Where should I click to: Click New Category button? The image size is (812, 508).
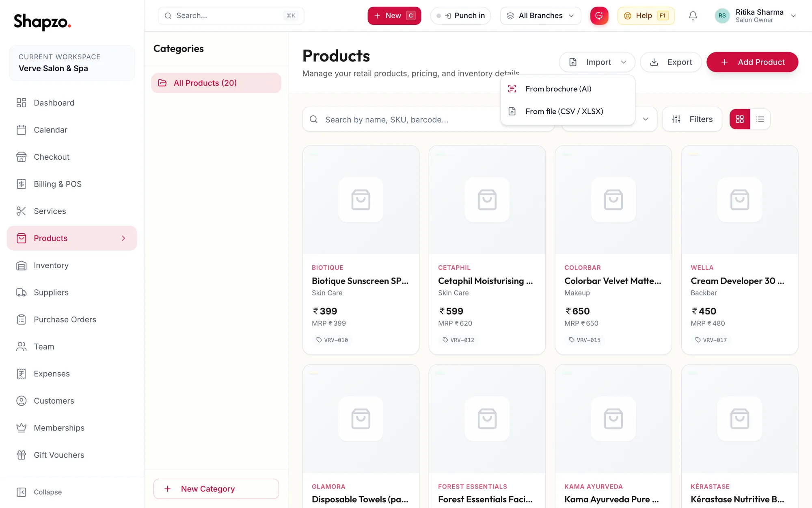tap(216, 489)
